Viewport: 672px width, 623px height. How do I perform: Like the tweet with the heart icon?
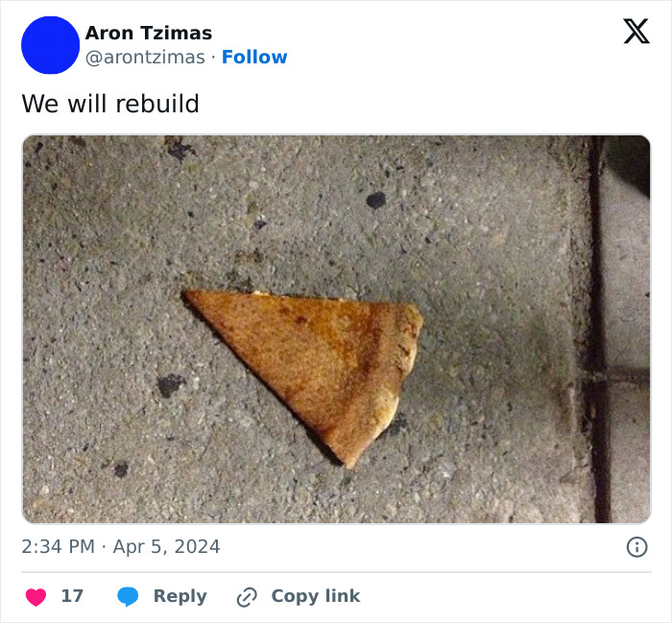36,596
